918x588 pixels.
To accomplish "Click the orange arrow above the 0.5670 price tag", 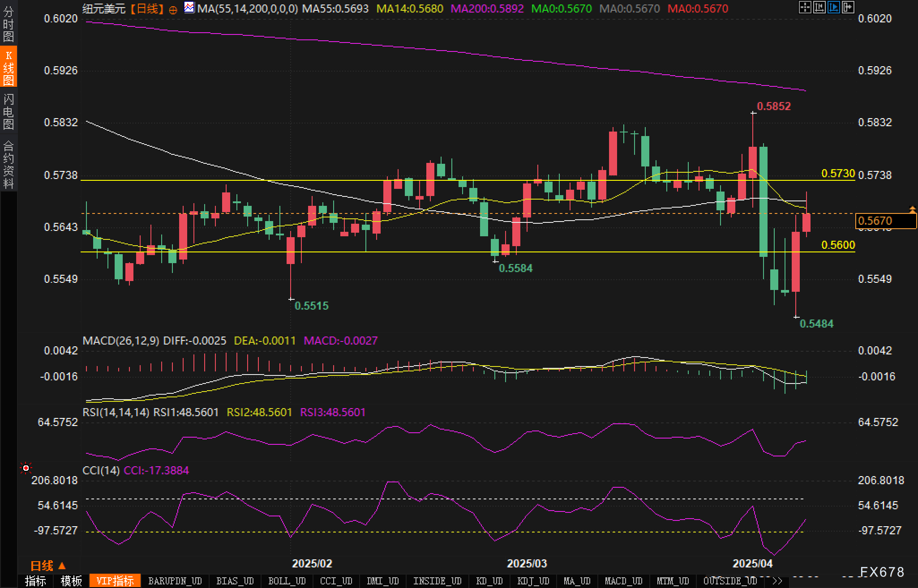I will click(x=912, y=209).
